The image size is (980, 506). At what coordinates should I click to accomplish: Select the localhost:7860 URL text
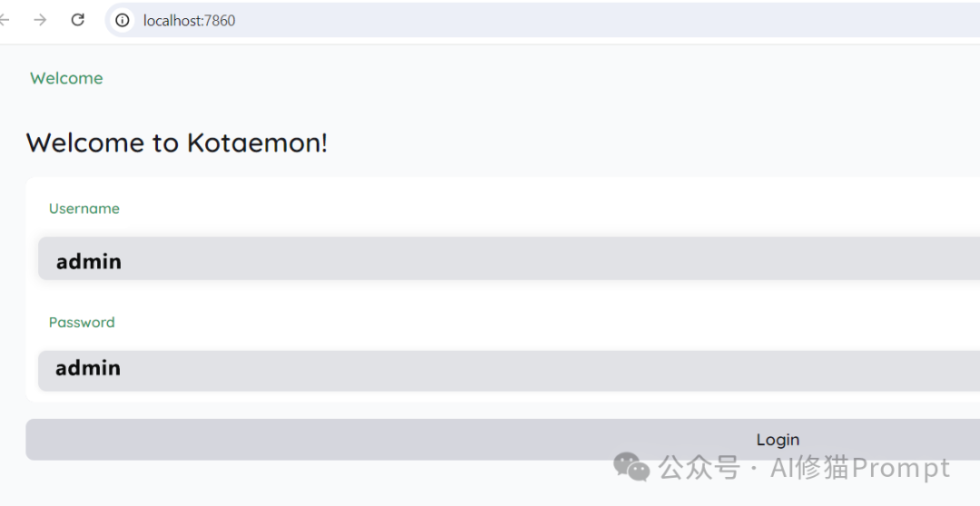[x=190, y=20]
